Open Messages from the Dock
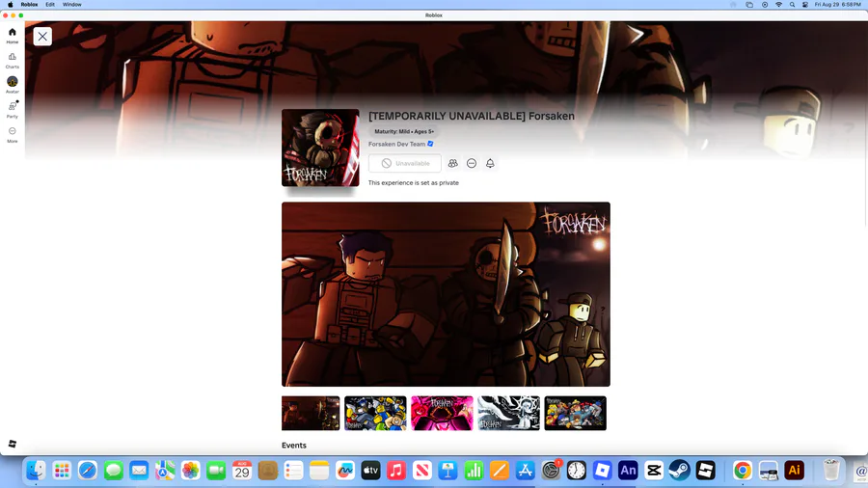 pos(114,471)
